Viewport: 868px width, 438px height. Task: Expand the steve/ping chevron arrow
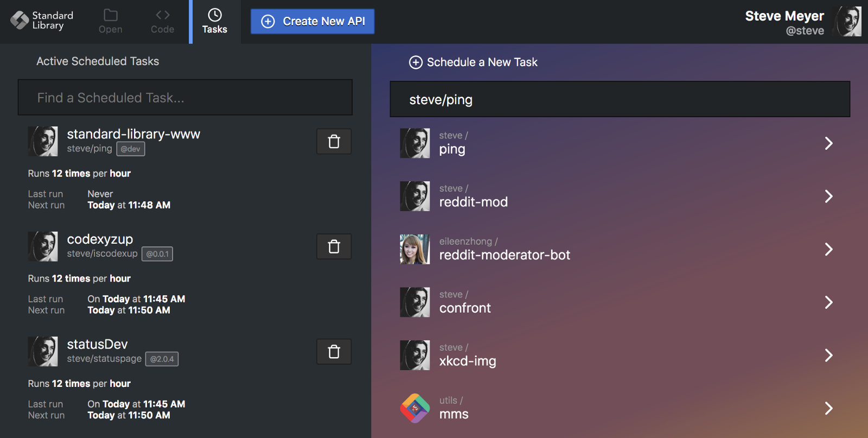click(828, 143)
